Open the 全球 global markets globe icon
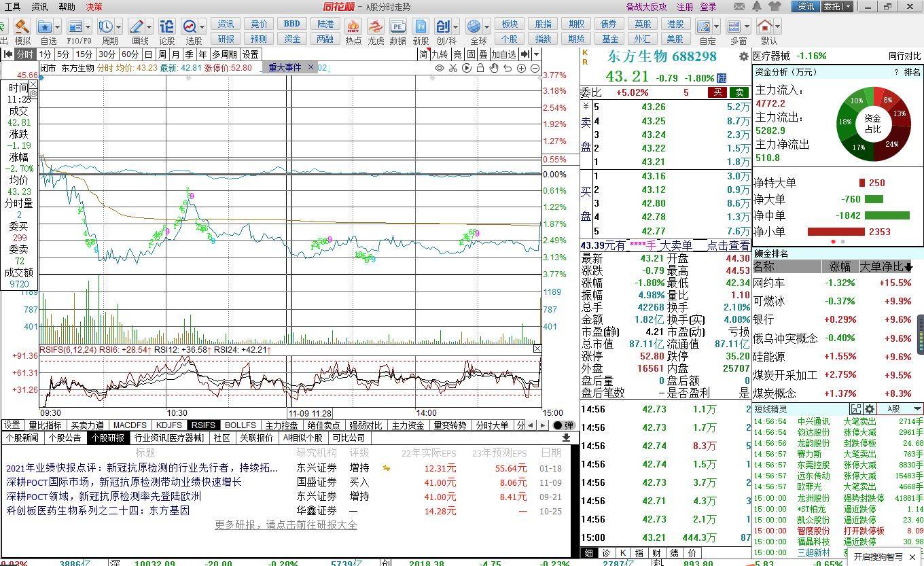 click(x=474, y=26)
